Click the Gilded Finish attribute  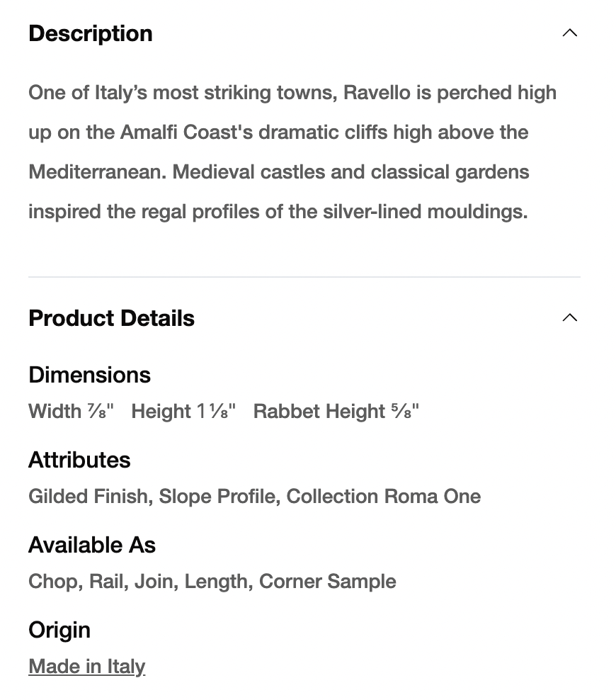coord(88,497)
